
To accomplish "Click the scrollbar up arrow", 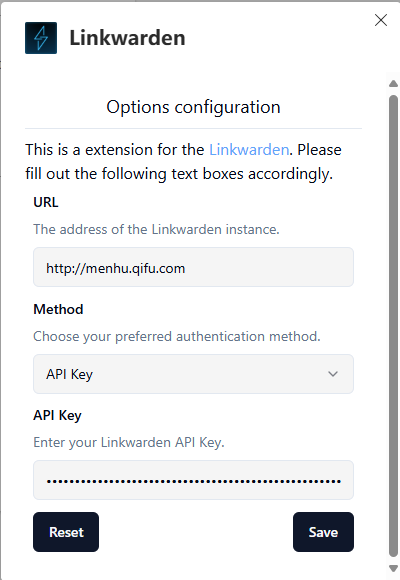I will pos(393,84).
